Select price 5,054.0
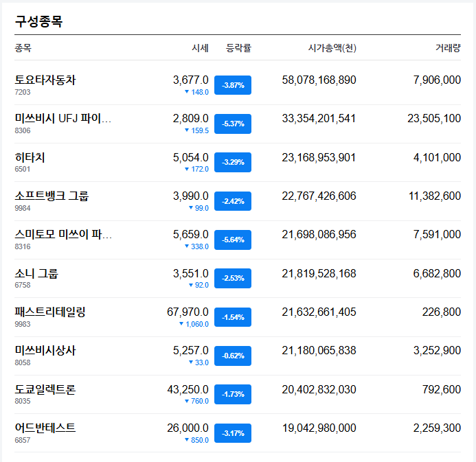 pos(191,157)
